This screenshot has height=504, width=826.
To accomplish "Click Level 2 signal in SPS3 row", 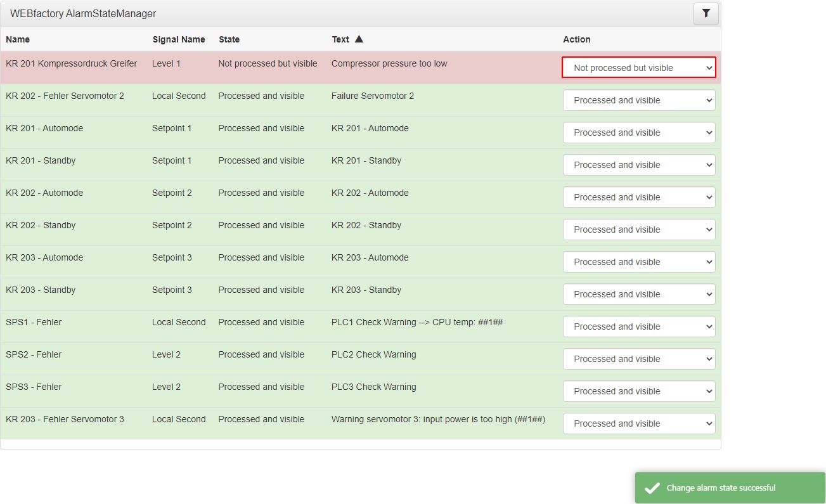I will click(x=166, y=387).
